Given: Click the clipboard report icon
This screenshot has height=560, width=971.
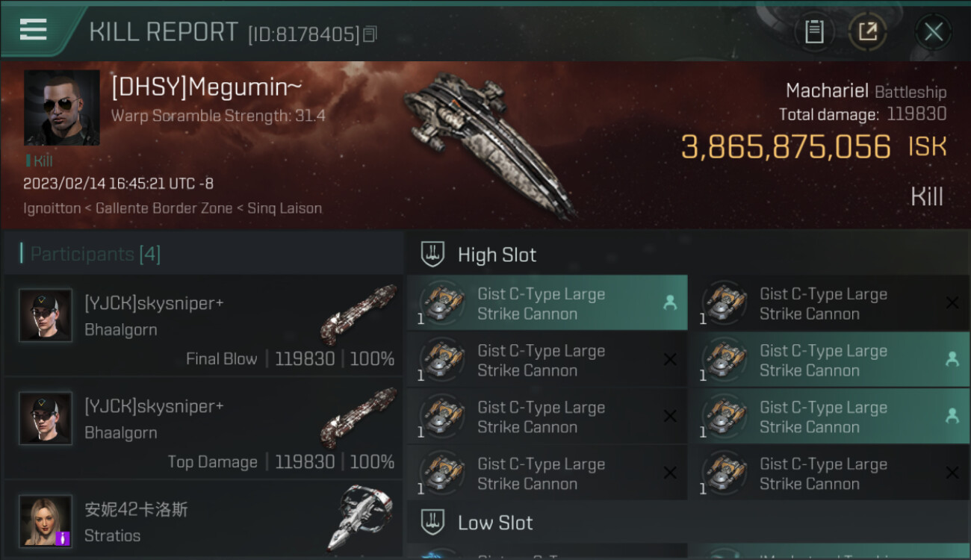Looking at the screenshot, I should tap(814, 32).
